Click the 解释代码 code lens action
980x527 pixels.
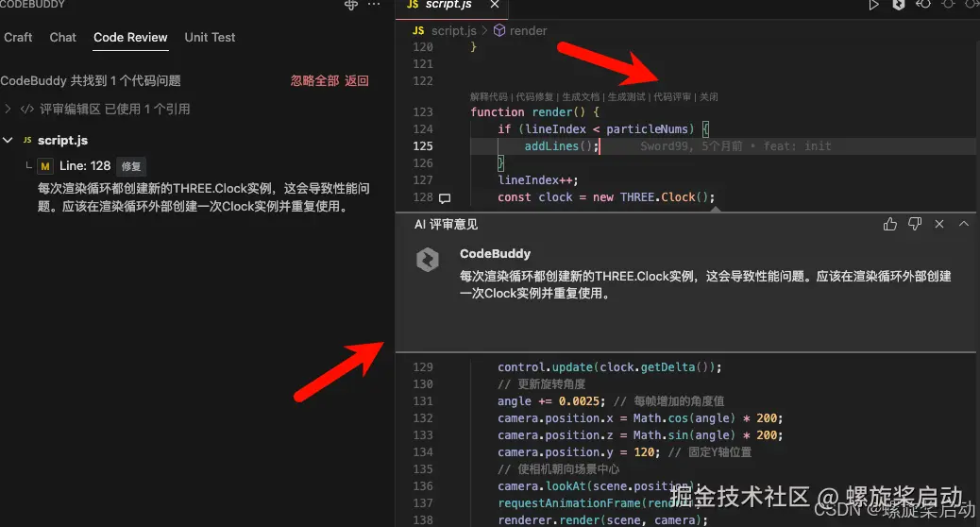[489, 97]
